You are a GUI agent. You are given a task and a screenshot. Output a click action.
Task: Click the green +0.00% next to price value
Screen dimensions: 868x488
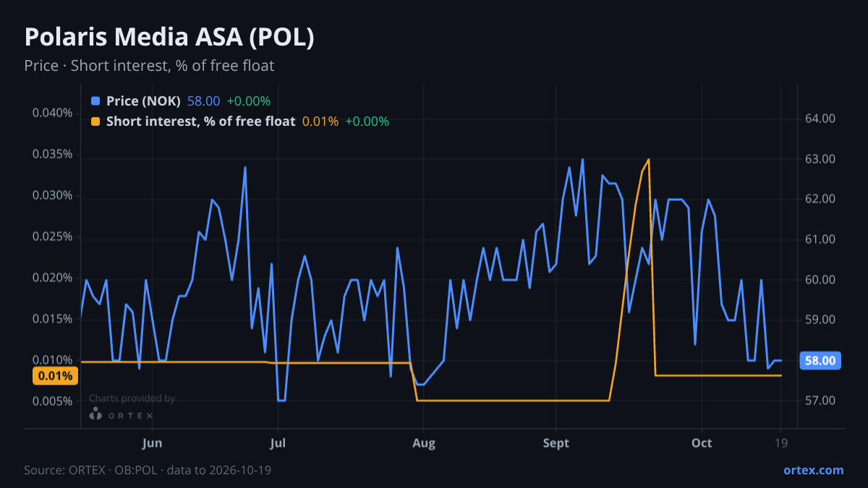pos(248,101)
